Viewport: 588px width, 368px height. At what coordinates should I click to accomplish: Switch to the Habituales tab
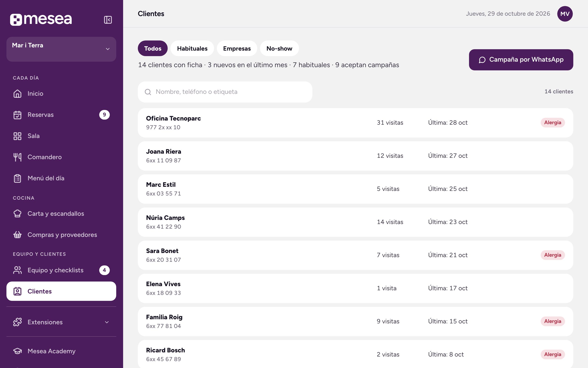point(192,49)
